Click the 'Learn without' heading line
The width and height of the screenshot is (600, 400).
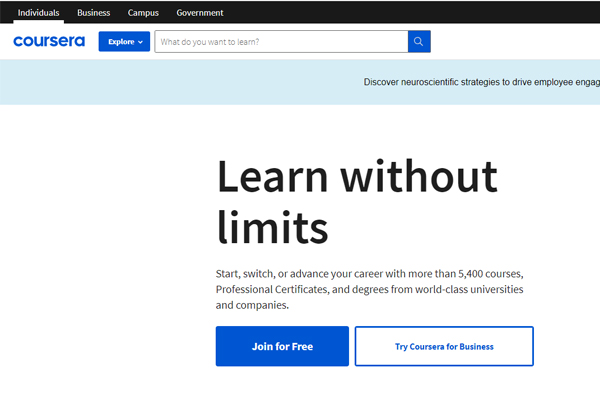[x=357, y=178]
